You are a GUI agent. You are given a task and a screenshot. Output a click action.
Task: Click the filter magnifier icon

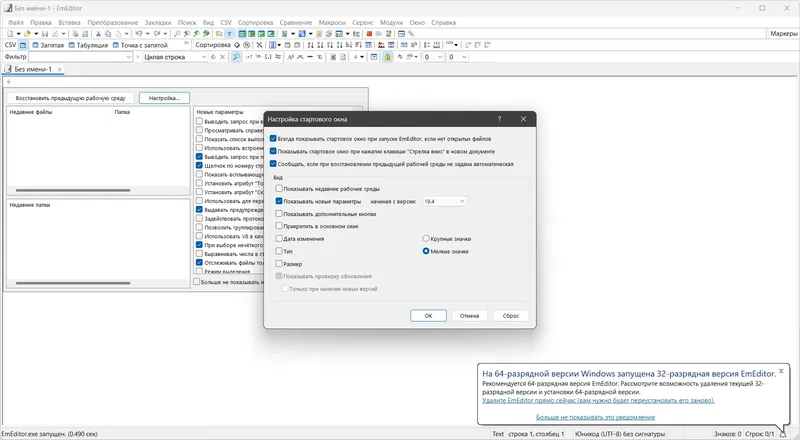236,57
